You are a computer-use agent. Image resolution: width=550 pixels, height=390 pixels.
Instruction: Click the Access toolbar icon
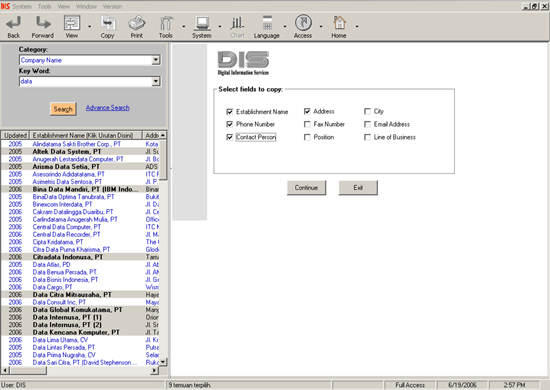[303, 23]
